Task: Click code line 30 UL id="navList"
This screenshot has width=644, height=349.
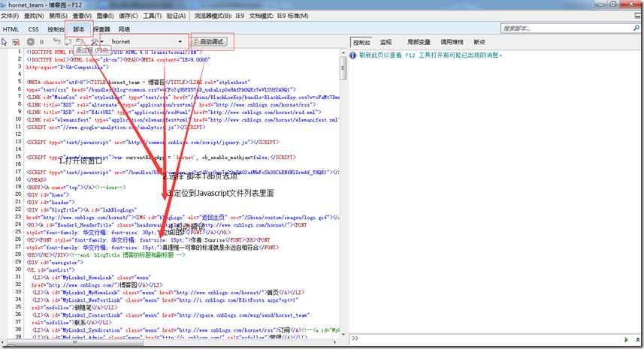Action: coord(50,270)
